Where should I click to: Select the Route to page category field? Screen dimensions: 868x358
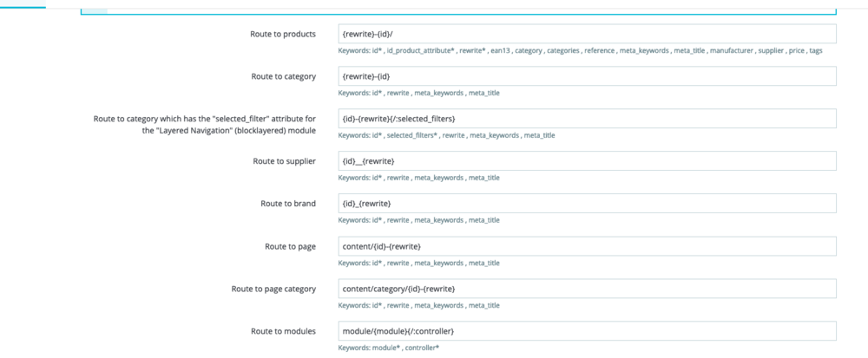pos(587,288)
